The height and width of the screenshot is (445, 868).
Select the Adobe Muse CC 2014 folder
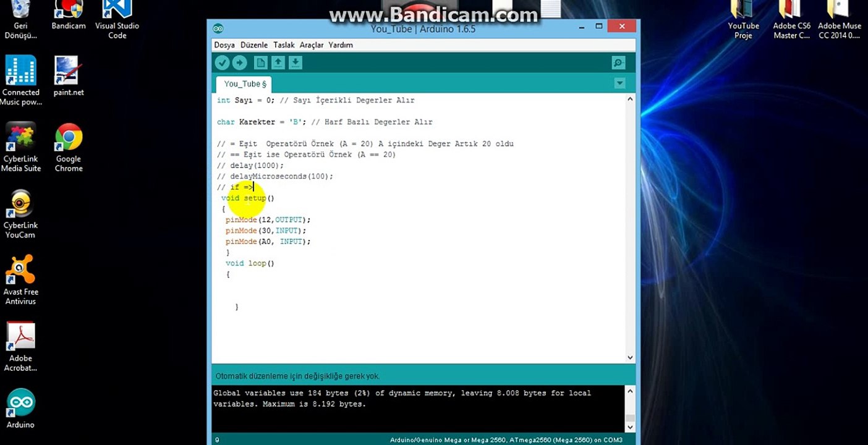pos(840,20)
